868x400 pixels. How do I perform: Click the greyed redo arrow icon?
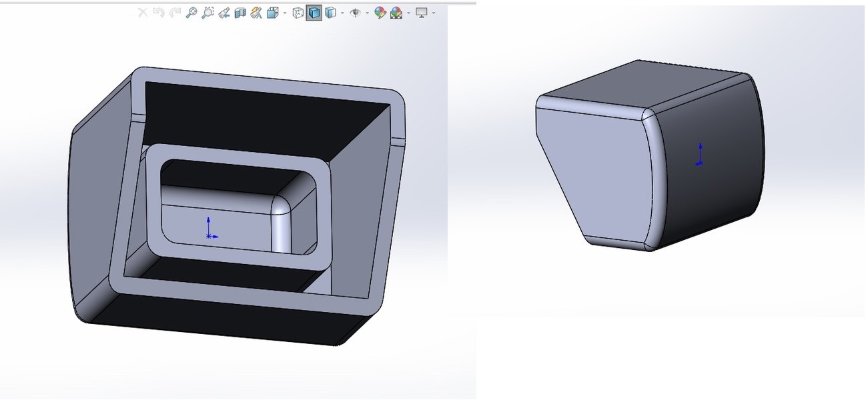(x=175, y=13)
